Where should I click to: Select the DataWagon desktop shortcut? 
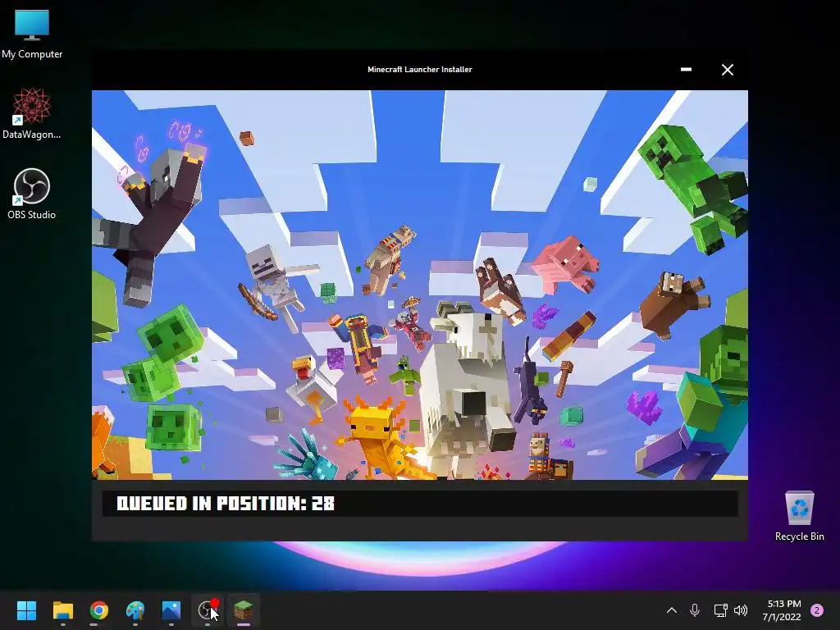point(32,113)
